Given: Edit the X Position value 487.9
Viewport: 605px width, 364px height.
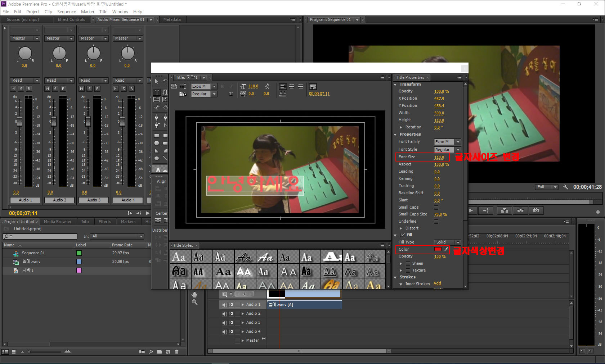Looking at the screenshot, I should [439, 99].
